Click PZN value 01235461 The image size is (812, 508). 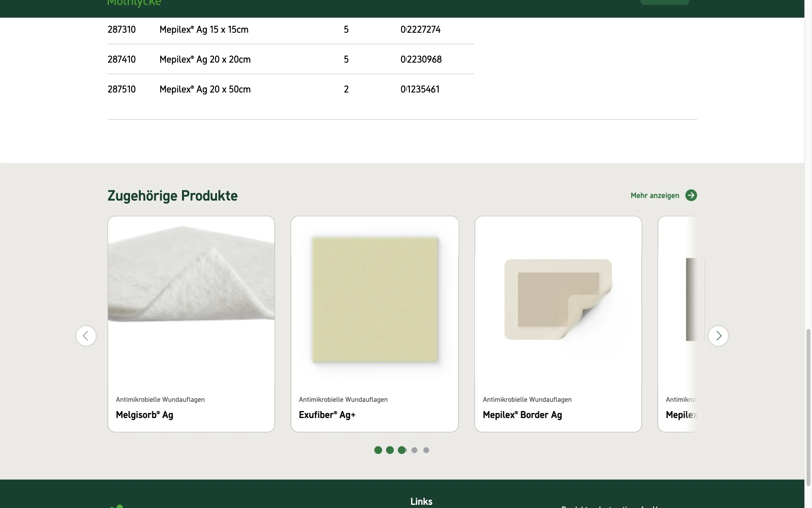pos(420,89)
